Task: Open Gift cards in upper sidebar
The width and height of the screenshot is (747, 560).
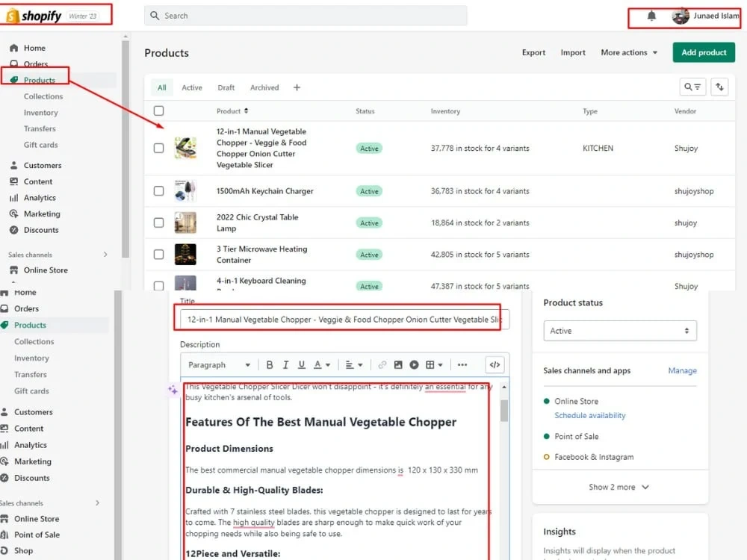Action: (x=41, y=145)
